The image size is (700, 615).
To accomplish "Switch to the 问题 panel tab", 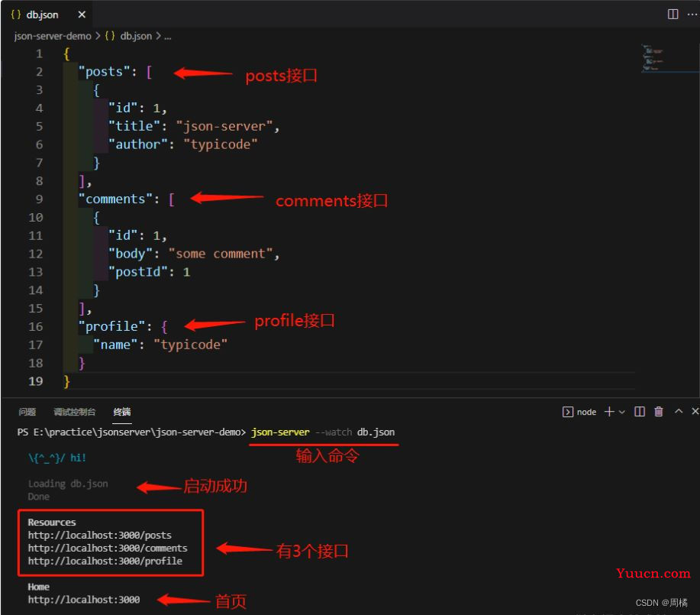I will [x=27, y=412].
